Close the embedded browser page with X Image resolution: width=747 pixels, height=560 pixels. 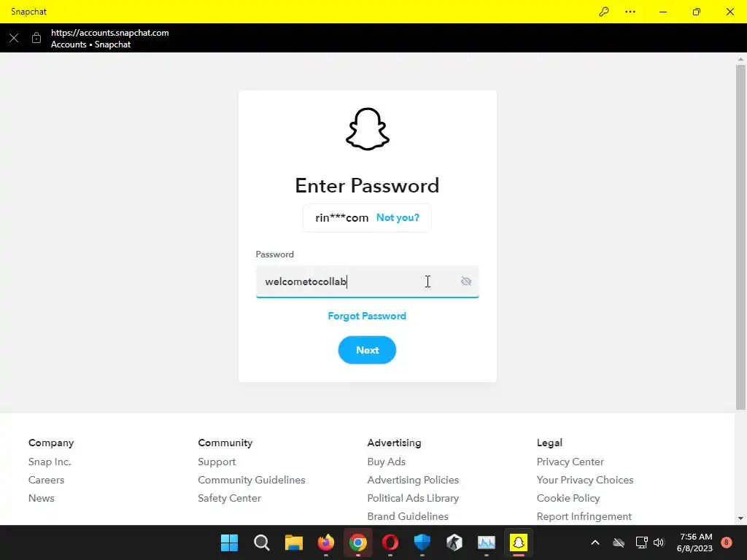[14, 38]
